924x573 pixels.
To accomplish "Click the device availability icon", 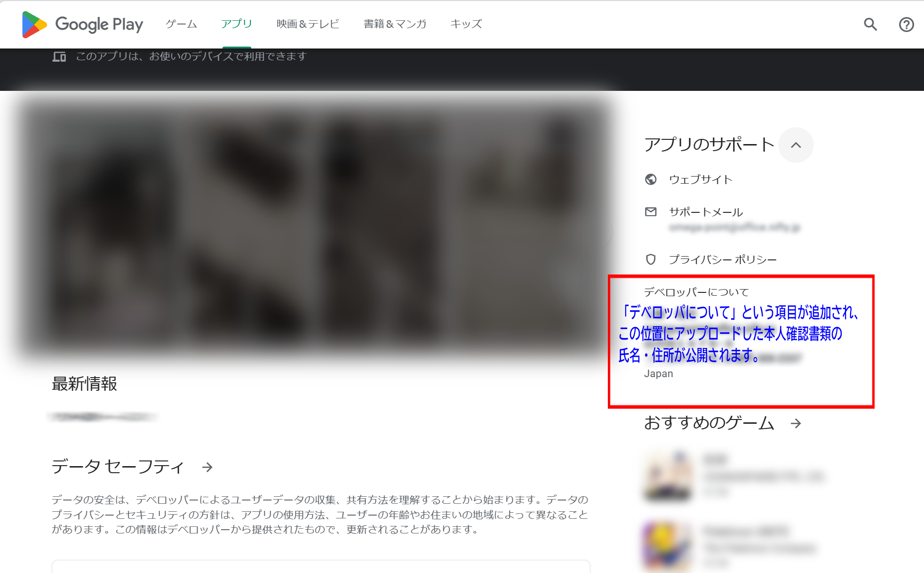I will click(x=60, y=56).
